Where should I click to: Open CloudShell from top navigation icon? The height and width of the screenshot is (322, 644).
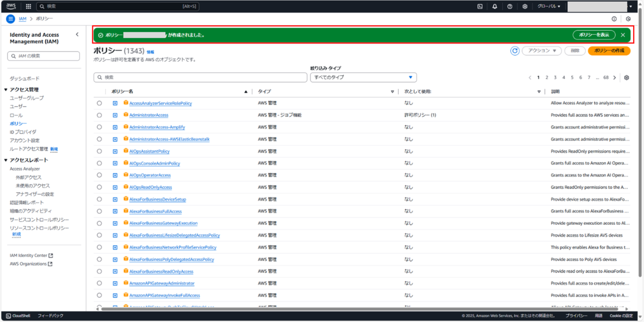coord(480,6)
